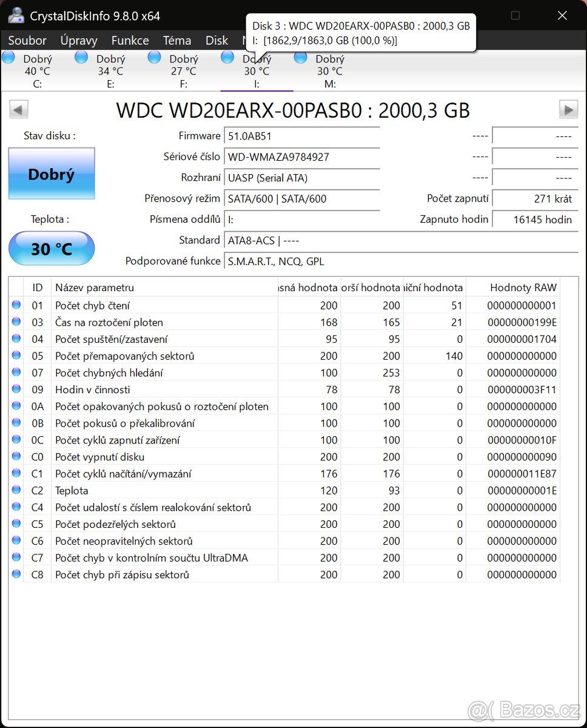Open the Téma menu
587x728 pixels.
[176, 40]
